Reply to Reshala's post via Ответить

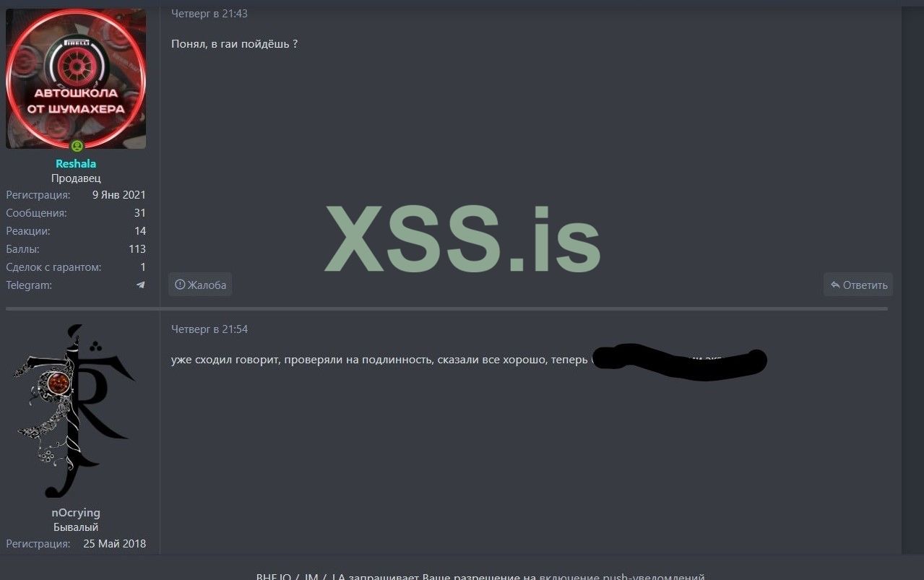tap(858, 285)
